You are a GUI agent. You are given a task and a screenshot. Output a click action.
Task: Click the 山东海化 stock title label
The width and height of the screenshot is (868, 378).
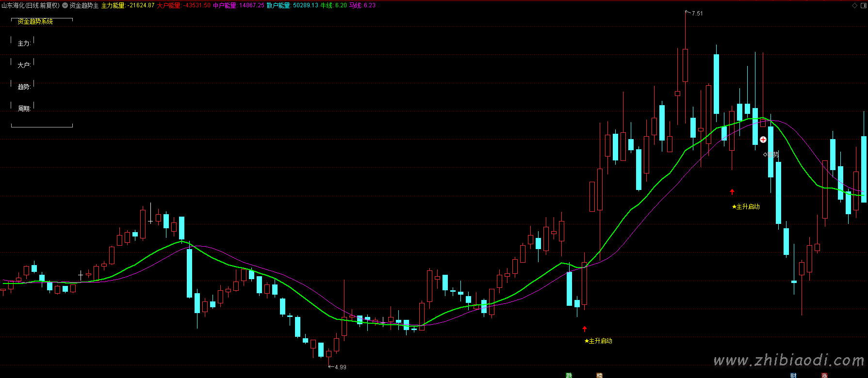coord(30,6)
